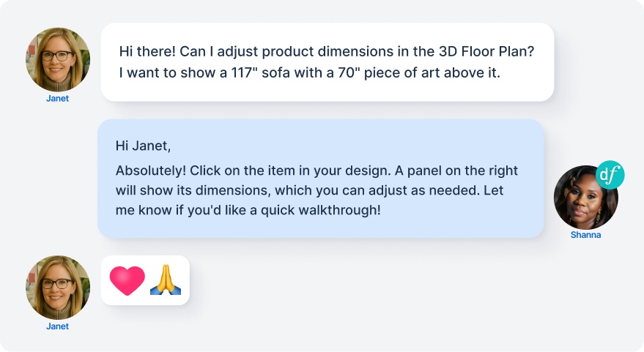Click Janet's avatar beside the emoji reply
The width and height of the screenshot is (644, 352).
click(58, 288)
